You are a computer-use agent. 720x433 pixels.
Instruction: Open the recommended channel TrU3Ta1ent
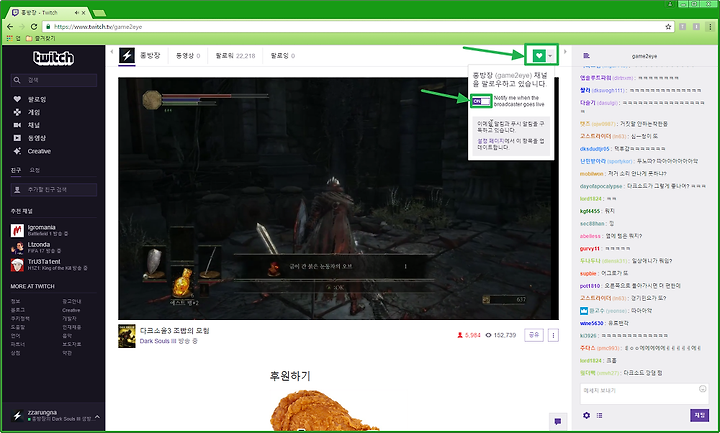(x=49, y=264)
